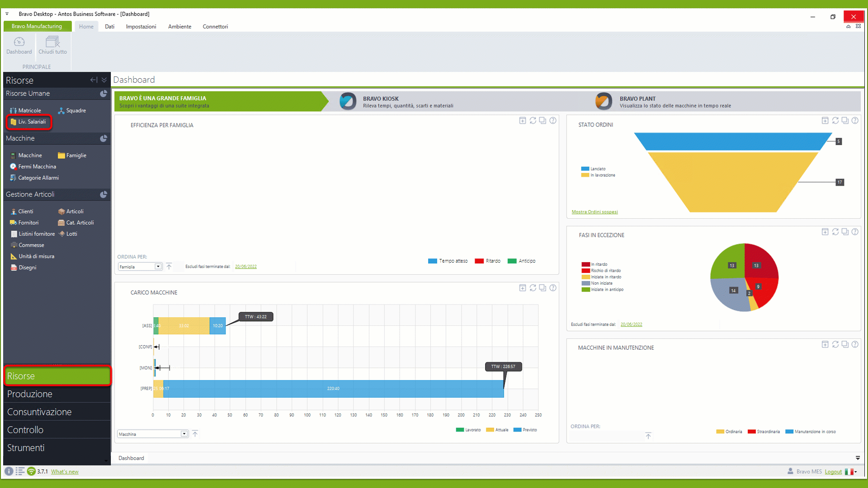Toggle the Macchine section pie icon
This screenshot has width=868, height=488.
104,138
